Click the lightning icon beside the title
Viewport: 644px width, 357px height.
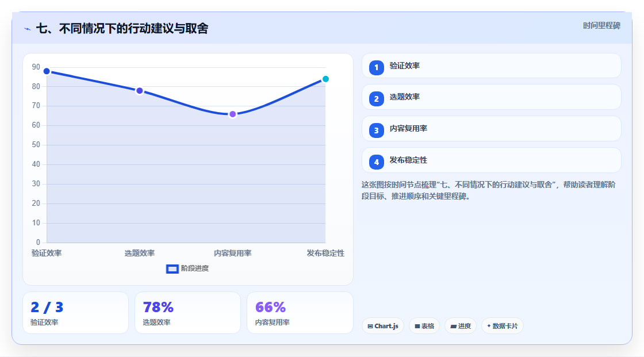tap(28, 29)
